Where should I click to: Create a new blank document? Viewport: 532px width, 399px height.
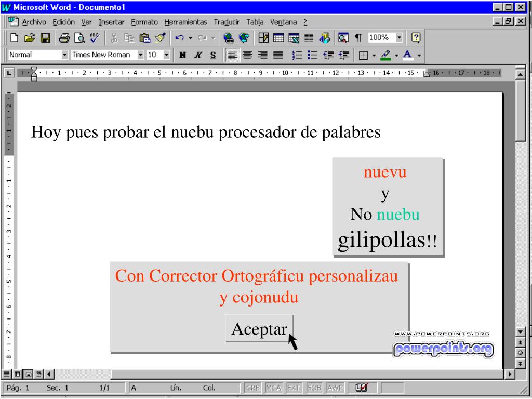[x=14, y=37]
